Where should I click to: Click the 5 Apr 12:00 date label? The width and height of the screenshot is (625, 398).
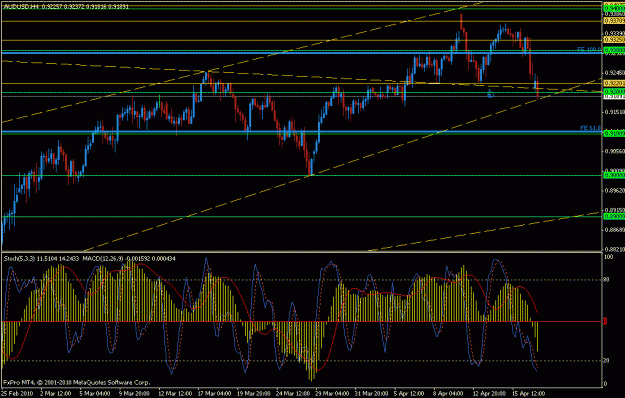pyautogui.click(x=410, y=394)
